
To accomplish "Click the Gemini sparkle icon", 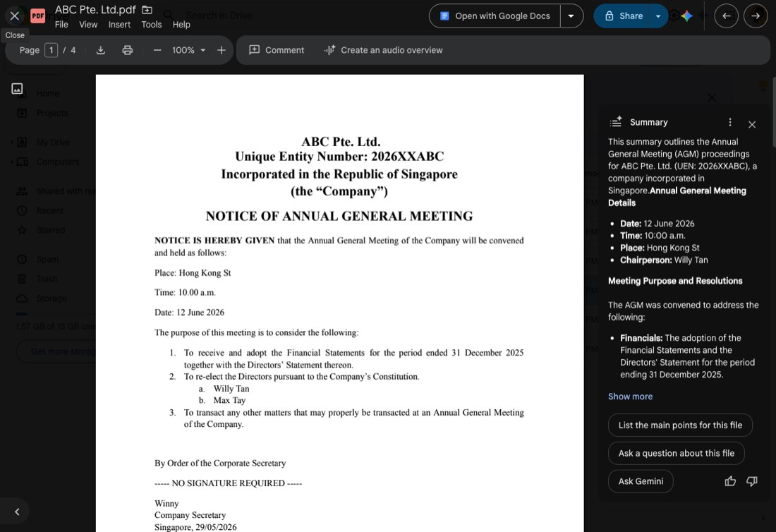I will (x=686, y=16).
